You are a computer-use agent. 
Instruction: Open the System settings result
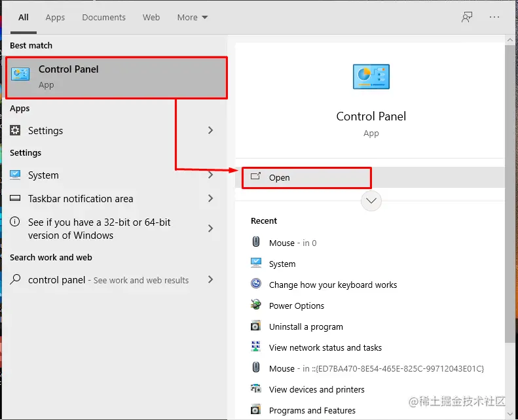coord(115,175)
